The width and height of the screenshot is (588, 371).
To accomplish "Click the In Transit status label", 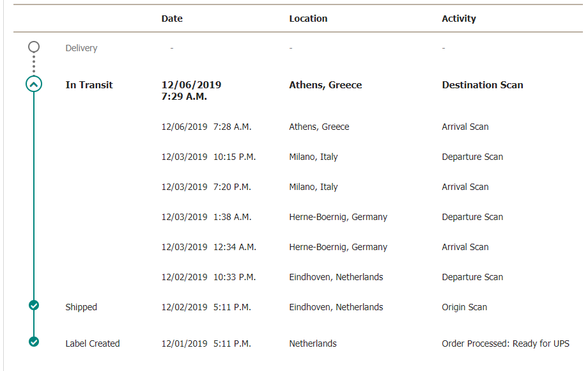I will pos(89,85).
